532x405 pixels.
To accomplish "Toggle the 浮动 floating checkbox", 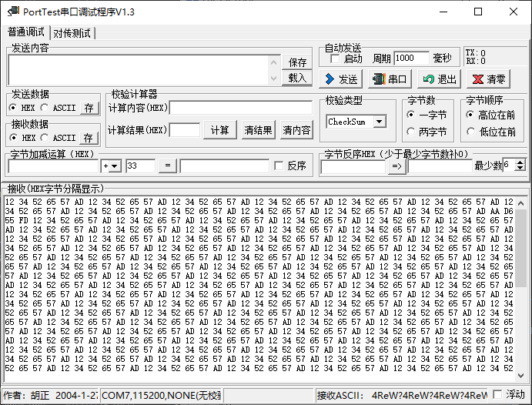I will [x=497, y=394].
